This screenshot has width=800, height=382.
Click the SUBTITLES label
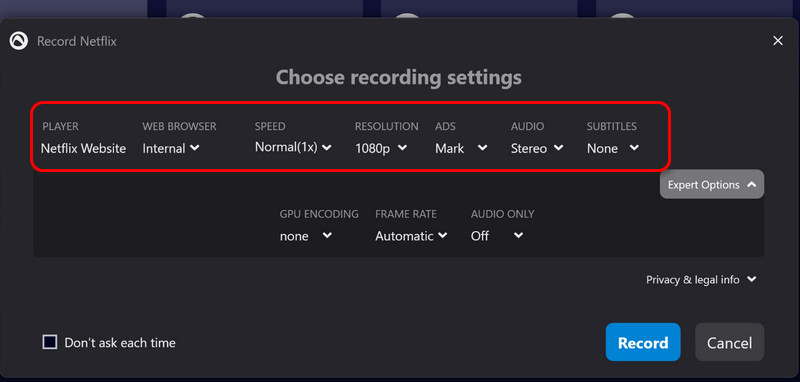click(612, 126)
